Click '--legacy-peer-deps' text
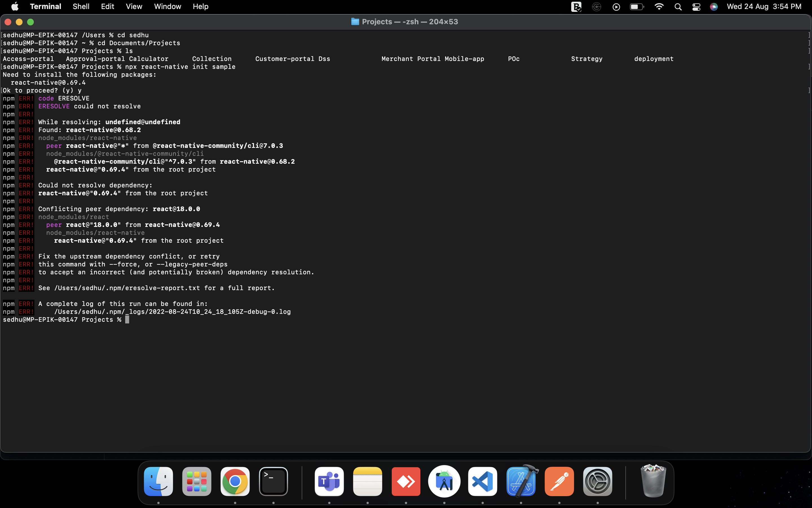 [x=192, y=264]
